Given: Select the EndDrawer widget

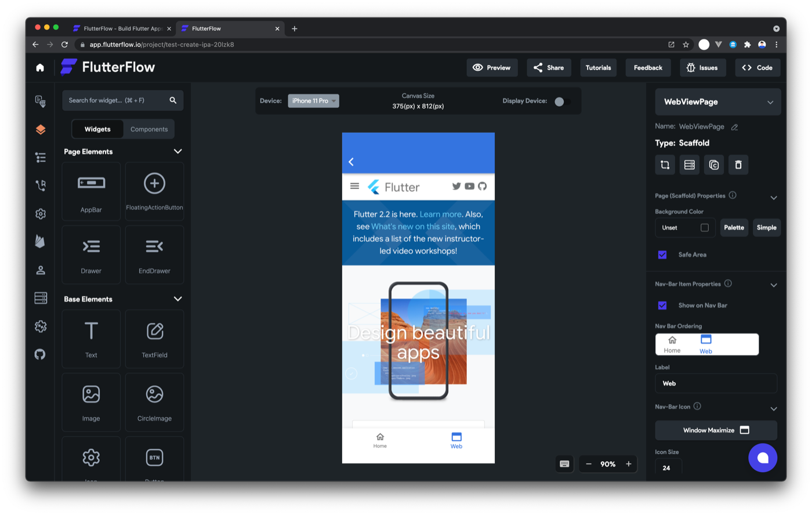Looking at the screenshot, I should (154, 255).
